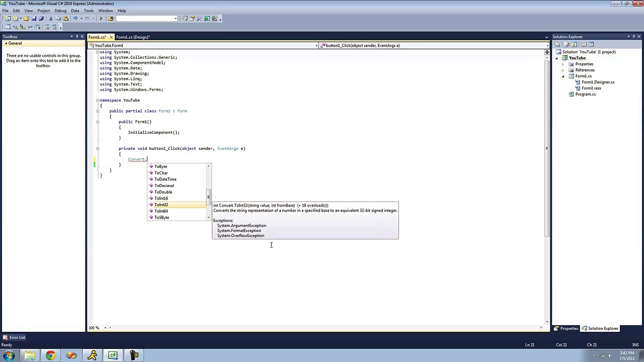
Task: Click the Copy toolbar icon
Action: tap(58, 19)
